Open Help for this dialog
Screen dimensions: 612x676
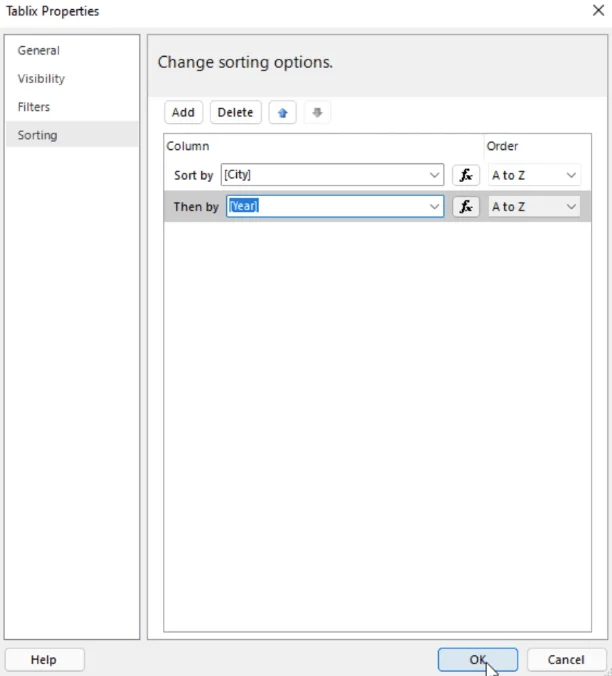44,660
